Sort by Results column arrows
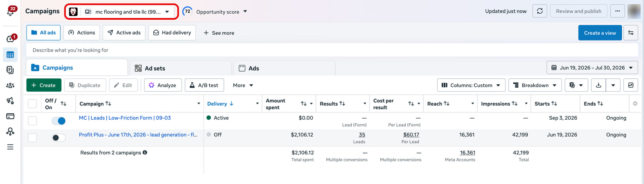 point(343,104)
